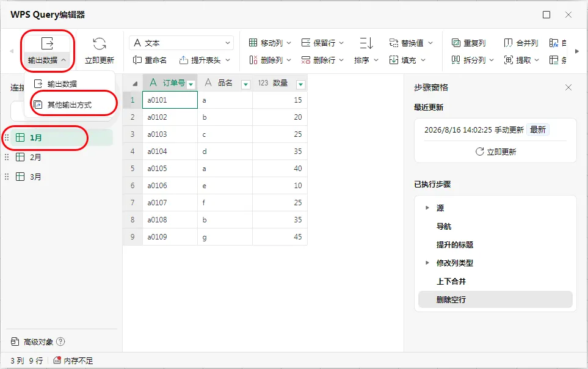Expand the 替换值 dropdown arrow
588x369 pixels.
(430, 43)
